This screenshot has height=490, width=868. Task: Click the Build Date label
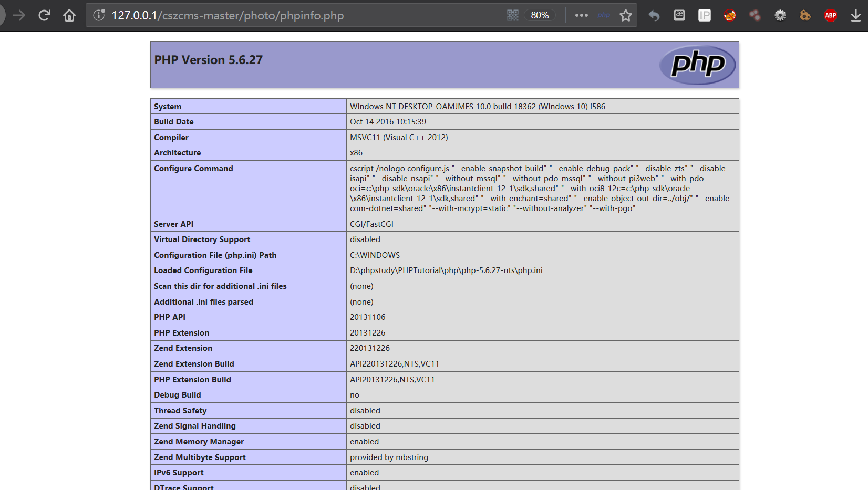[174, 122]
